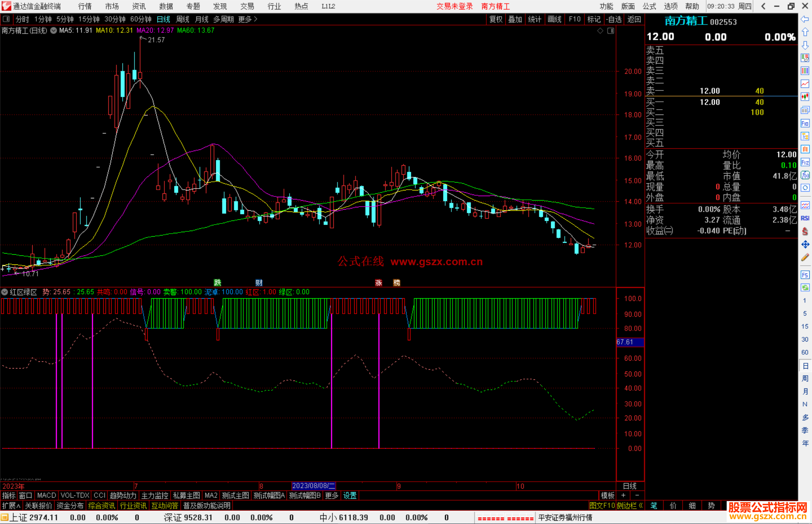Toggle the main chart MA indicator circle
The width and height of the screenshot is (812, 524).
(x=53, y=30)
